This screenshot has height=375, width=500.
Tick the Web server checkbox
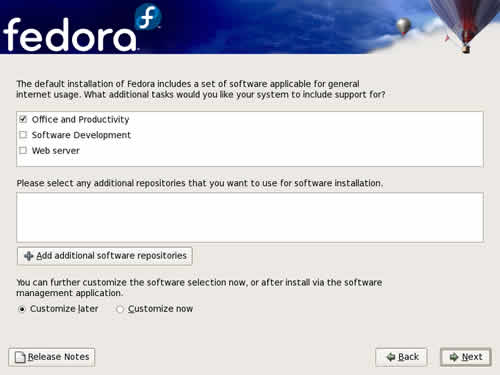pyautogui.click(x=23, y=150)
